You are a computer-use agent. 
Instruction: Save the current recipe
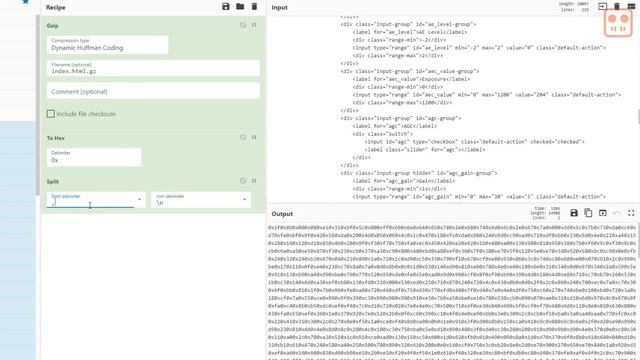point(226,7)
